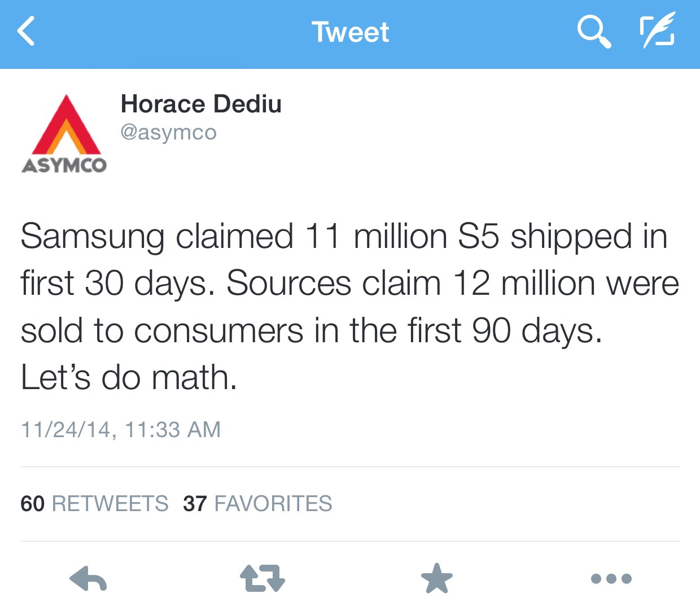Select the FAVORITES label text
This screenshot has width=700, height=615.
pyautogui.click(x=273, y=503)
